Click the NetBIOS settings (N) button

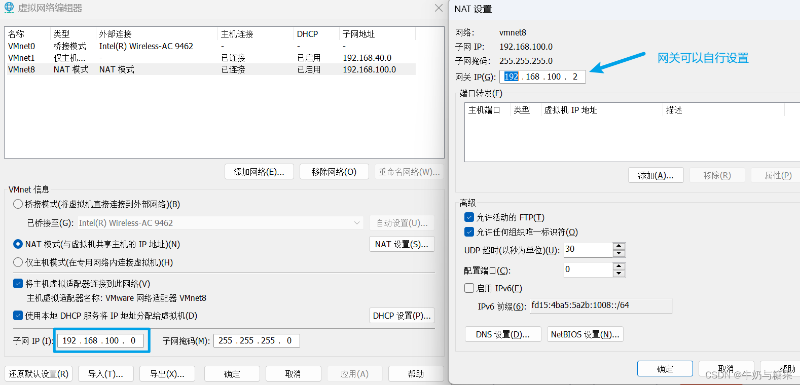click(x=585, y=335)
